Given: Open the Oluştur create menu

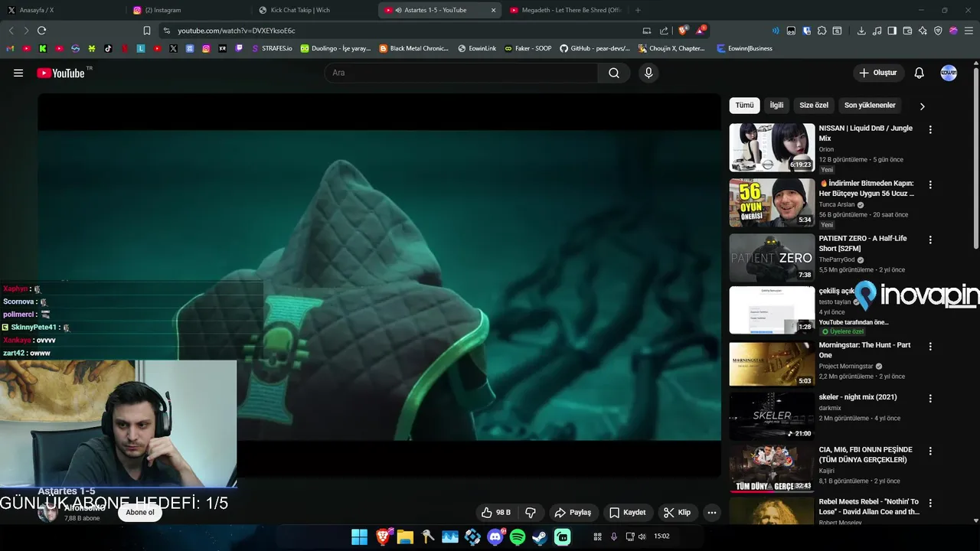Looking at the screenshot, I should pyautogui.click(x=878, y=73).
